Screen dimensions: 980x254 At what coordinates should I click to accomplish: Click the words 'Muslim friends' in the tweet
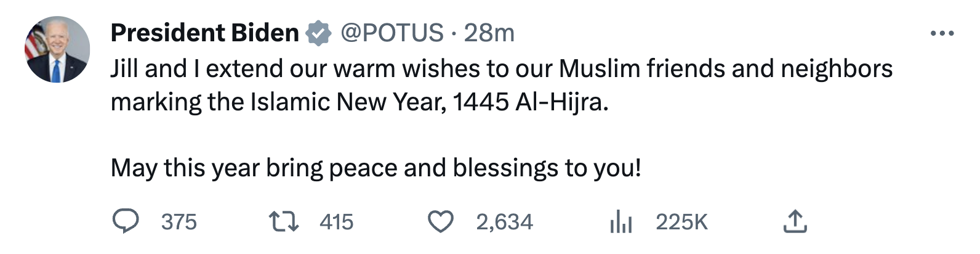click(x=641, y=68)
